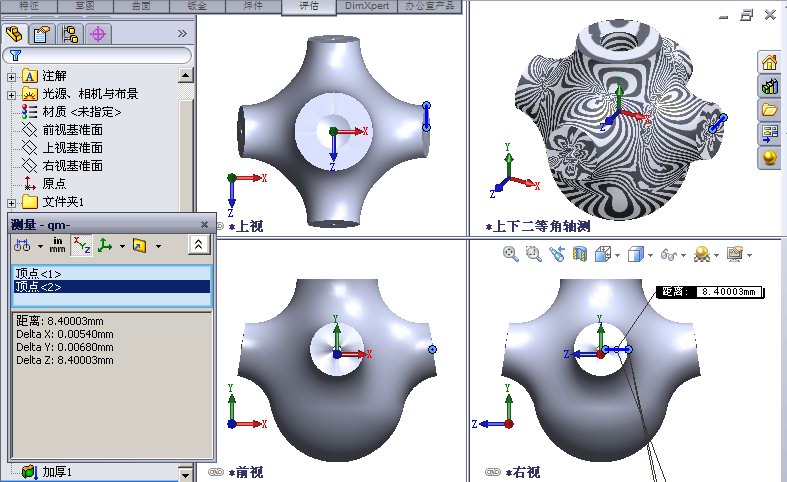Select 顶点<2> in measure selection list
The image size is (787, 482).
111,287
